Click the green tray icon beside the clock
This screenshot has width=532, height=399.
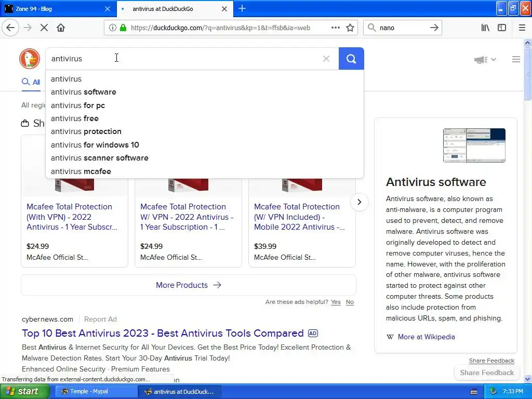click(493, 392)
